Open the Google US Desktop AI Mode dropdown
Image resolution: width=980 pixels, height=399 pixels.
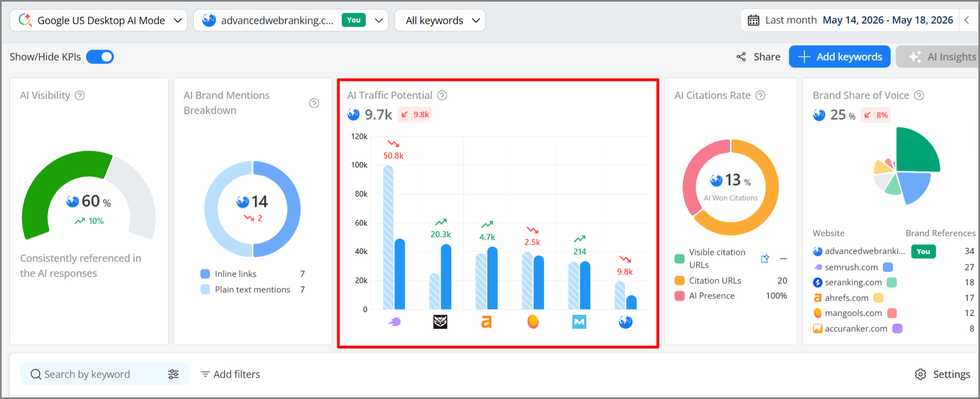(99, 20)
